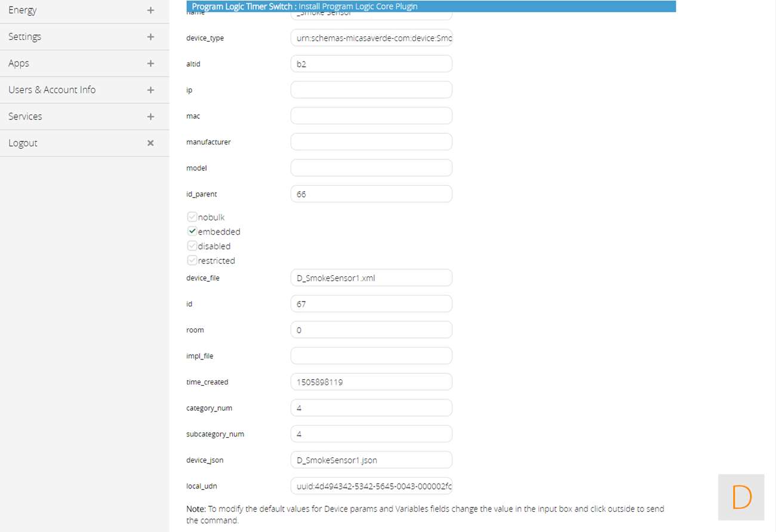
Task: Expand the Settings section plus icon
Action: tap(150, 37)
